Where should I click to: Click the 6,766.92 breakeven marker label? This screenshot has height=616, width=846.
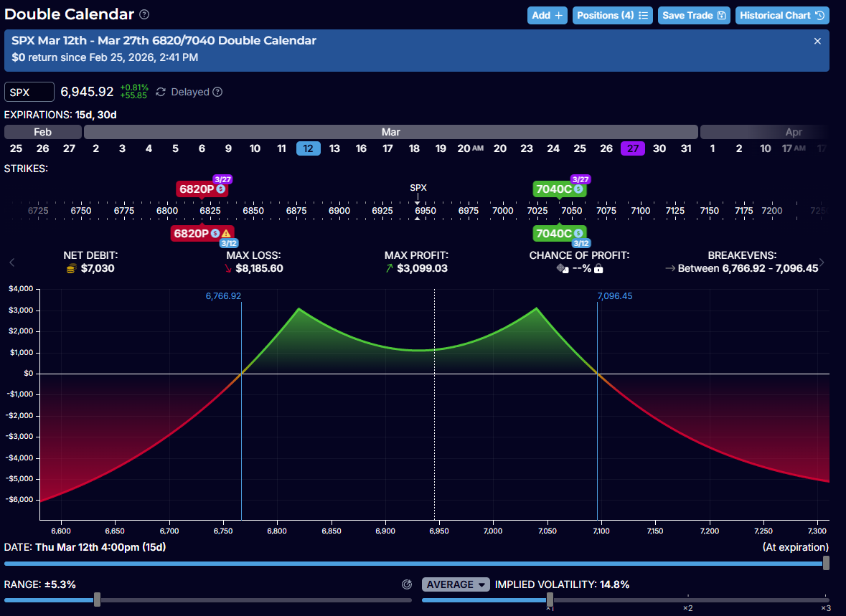click(x=223, y=296)
